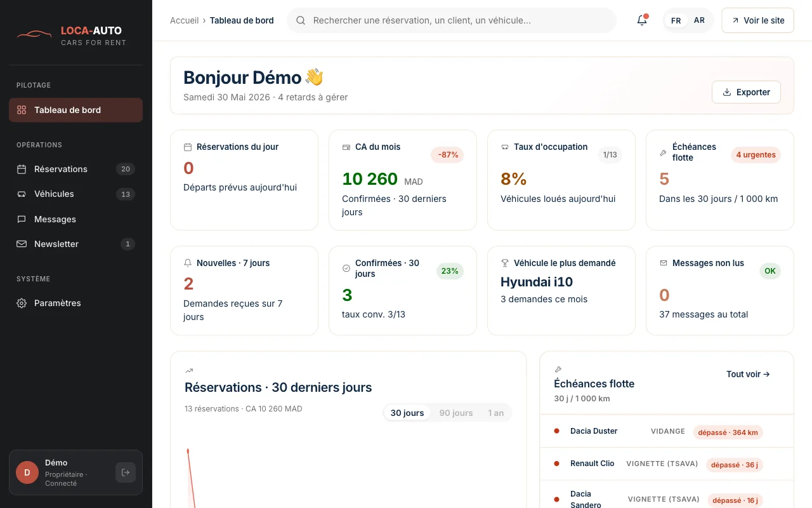This screenshot has width=812, height=508.
Task: Click the 20 count badge next to Réservations
Action: tap(126, 169)
